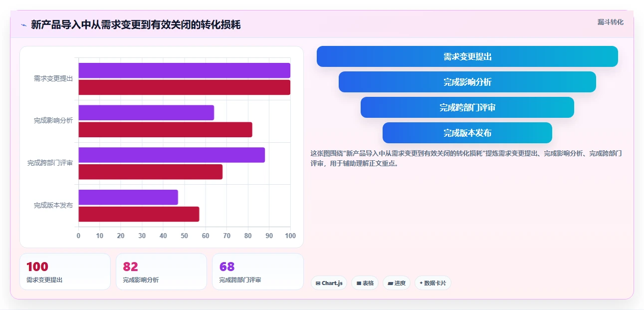Click the x-axis tick label 90
This screenshot has width=644, height=310.
pyautogui.click(x=269, y=236)
